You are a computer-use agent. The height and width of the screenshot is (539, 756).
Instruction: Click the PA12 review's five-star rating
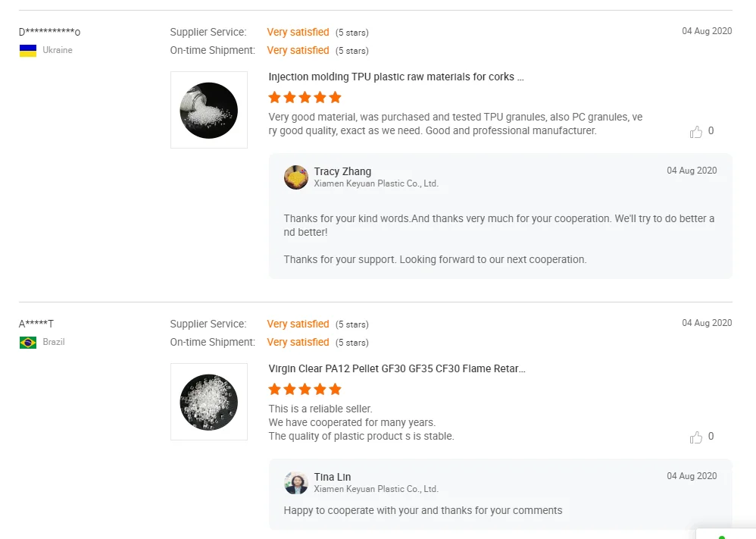click(305, 390)
